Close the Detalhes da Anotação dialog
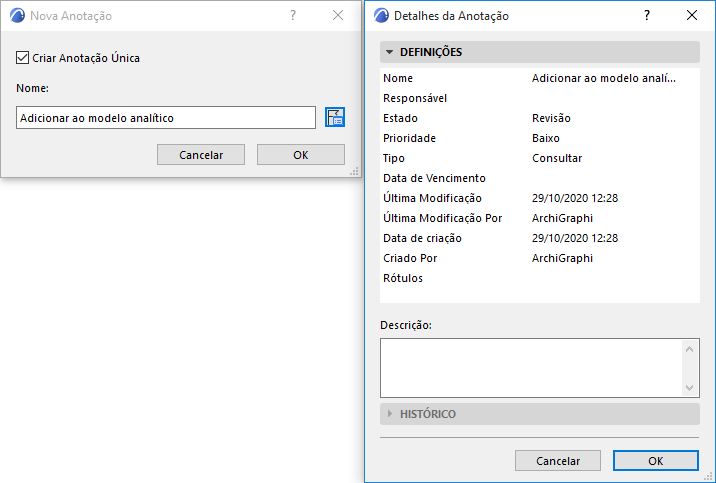 pos(692,16)
